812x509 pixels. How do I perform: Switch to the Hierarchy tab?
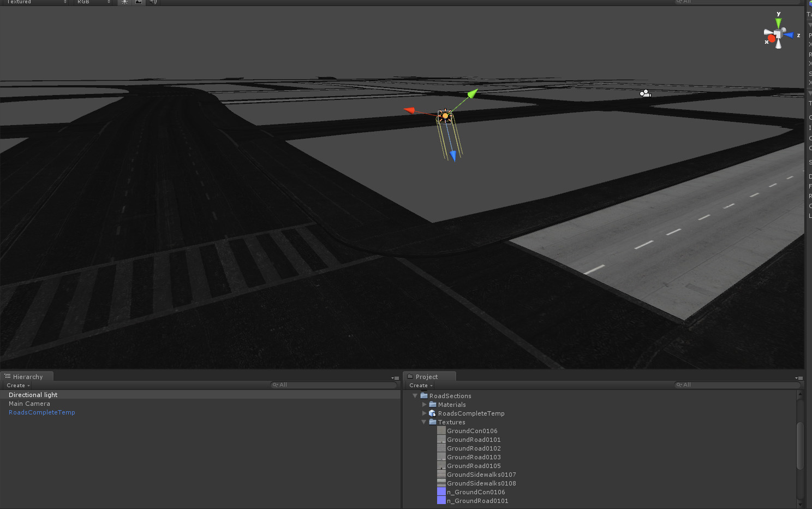[27, 376]
